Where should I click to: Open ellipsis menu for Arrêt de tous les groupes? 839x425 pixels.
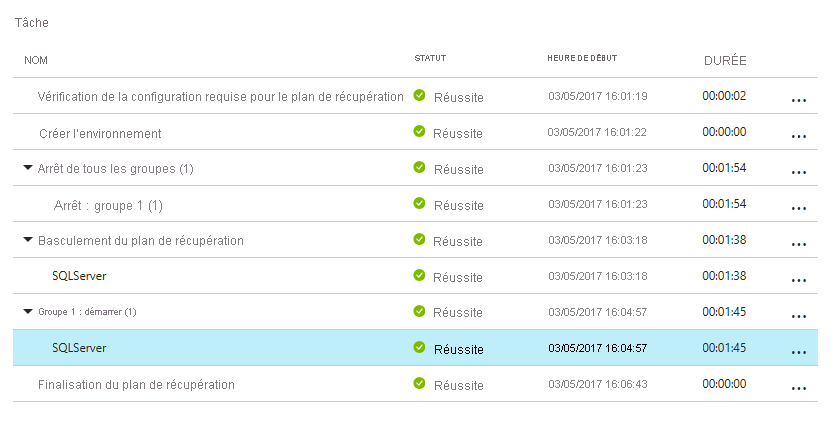pos(798,172)
